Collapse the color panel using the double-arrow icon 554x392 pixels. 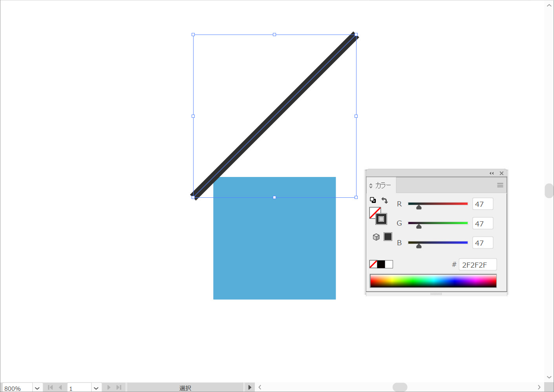click(492, 173)
